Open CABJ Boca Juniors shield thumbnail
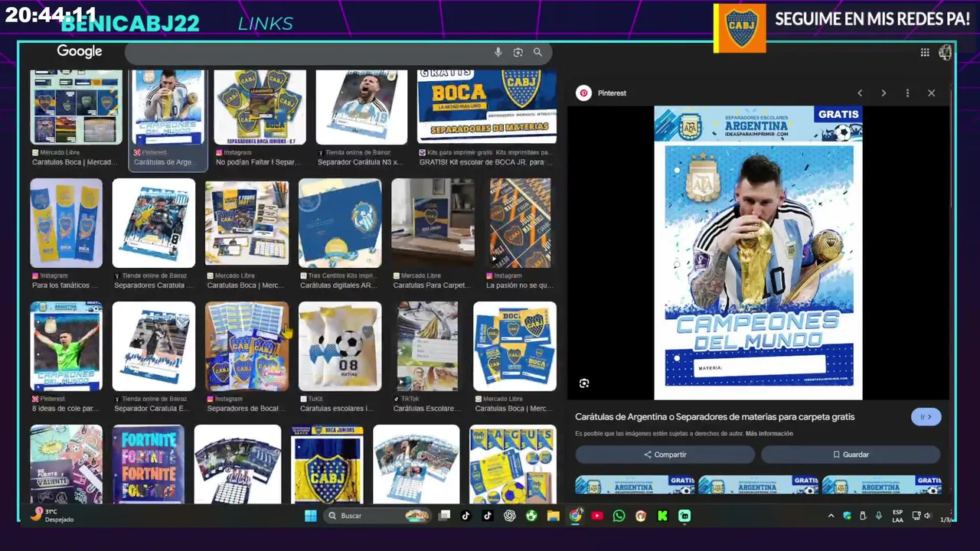 (x=327, y=465)
